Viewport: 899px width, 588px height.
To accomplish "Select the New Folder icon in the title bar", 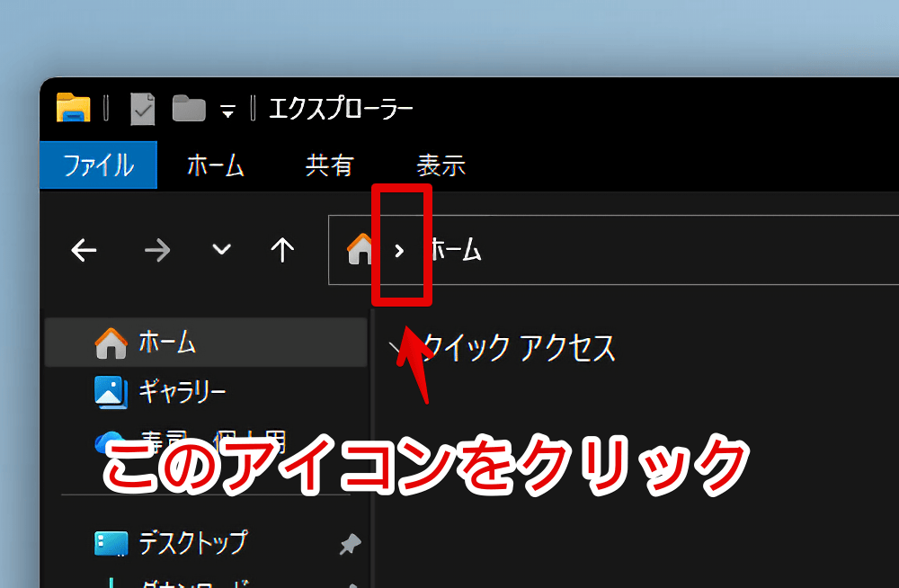I will [x=189, y=107].
